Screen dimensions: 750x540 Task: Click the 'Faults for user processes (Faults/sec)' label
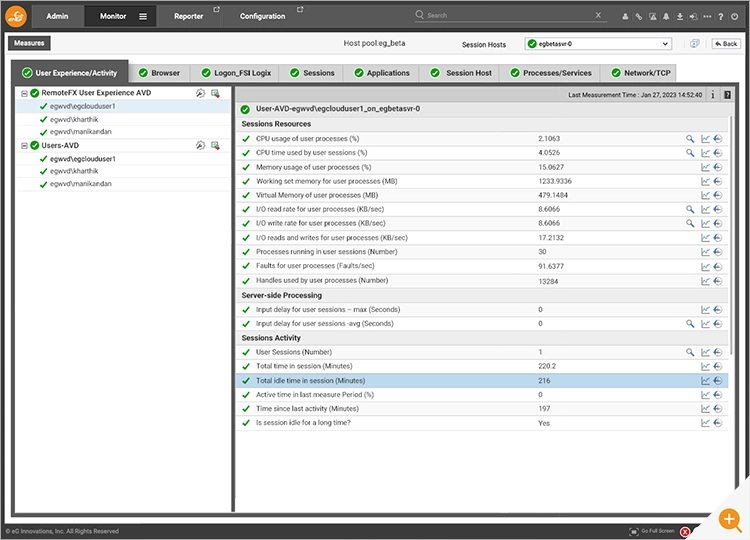(x=315, y=266)
